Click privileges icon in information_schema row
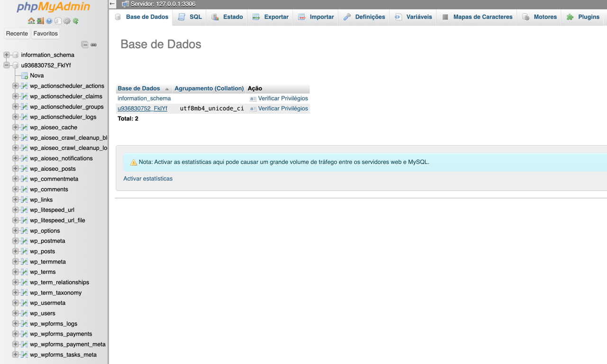This screenshot has height=364, width=607. pos(253,99)
